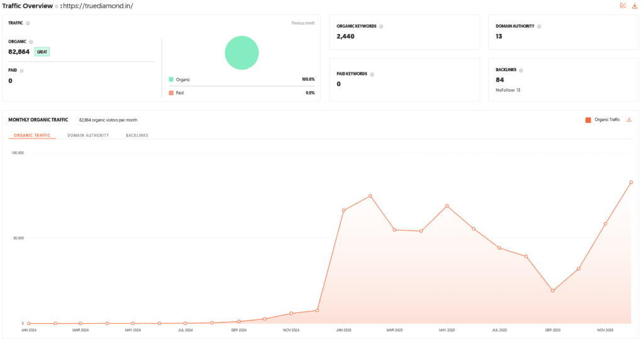Click the NoFollow: 13 text
This screenshot has height=340, width=644.
click(x=508, y=90)
